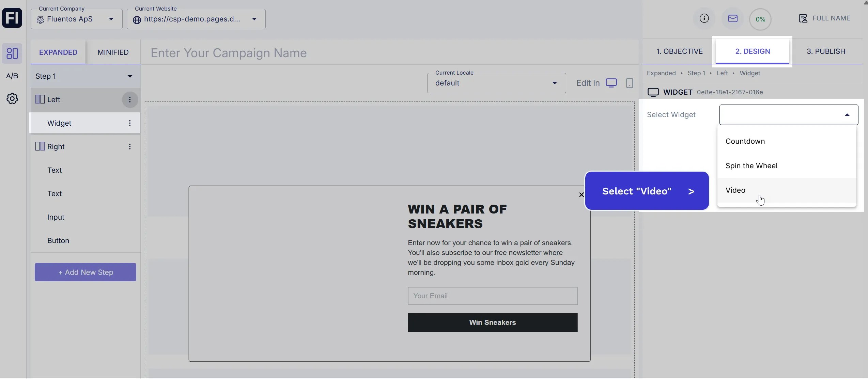Image resolution: width=868 pixels, height=379 pixels.
Task: Open the Current Locale dropdown
Action: tap(496, 83)
